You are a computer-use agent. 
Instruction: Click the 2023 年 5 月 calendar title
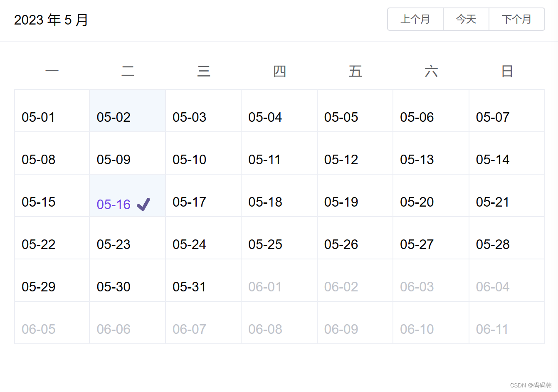[x=51, y=20]
